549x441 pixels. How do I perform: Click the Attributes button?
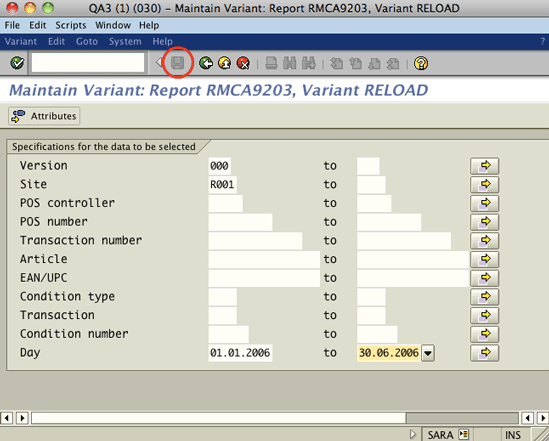pos(44,116)
